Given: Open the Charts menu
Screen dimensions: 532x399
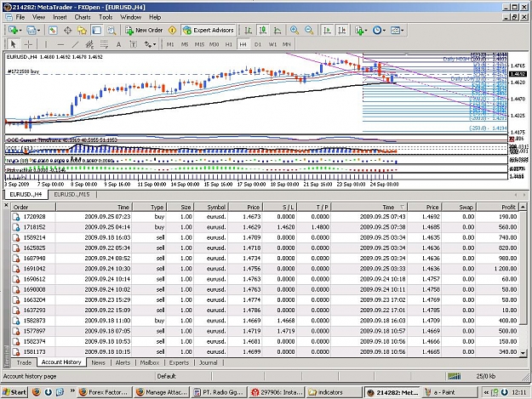Looking at the screenshot, I should click(83, 17).
